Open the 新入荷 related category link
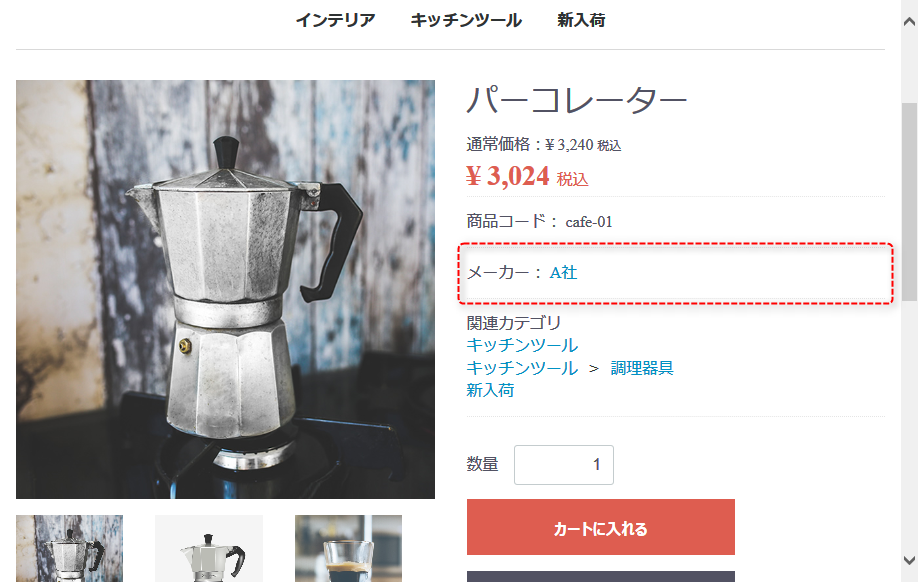Viewport: 918px width, 582px height. (490, 391)
